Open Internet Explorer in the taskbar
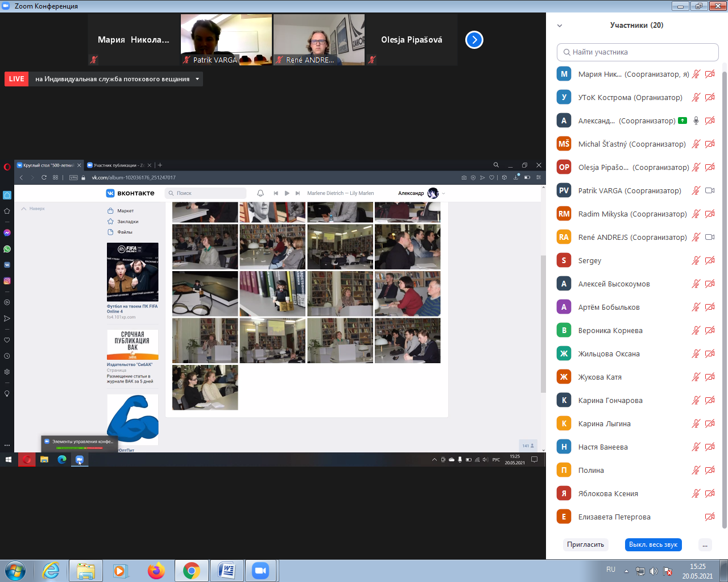The width and height of the screenshot is (728, 582). click(x=51, y=570)
